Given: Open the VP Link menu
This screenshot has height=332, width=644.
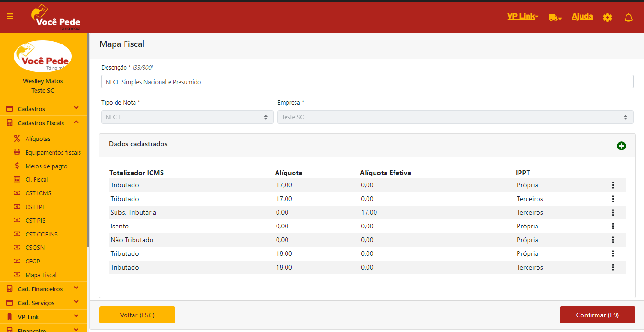Looking at the screenshot, I should (x=522, y=17).
